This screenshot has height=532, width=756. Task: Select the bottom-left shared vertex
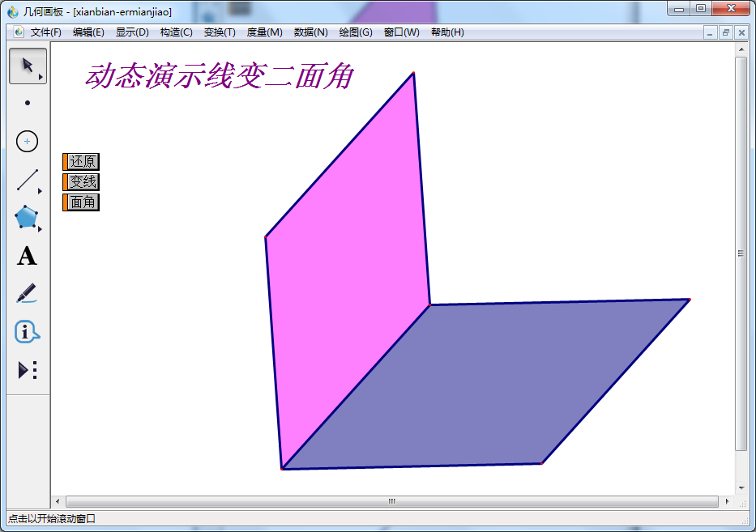click(x=282, y=468)
